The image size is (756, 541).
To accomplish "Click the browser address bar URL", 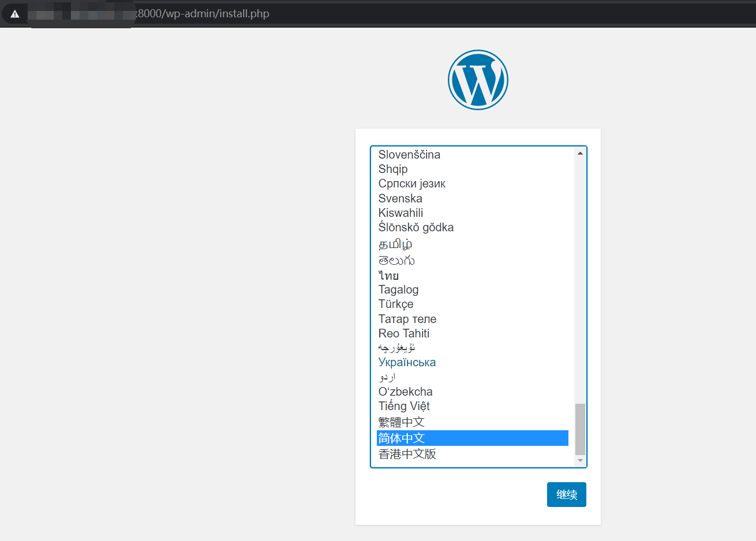I will [x=203, y=14].
